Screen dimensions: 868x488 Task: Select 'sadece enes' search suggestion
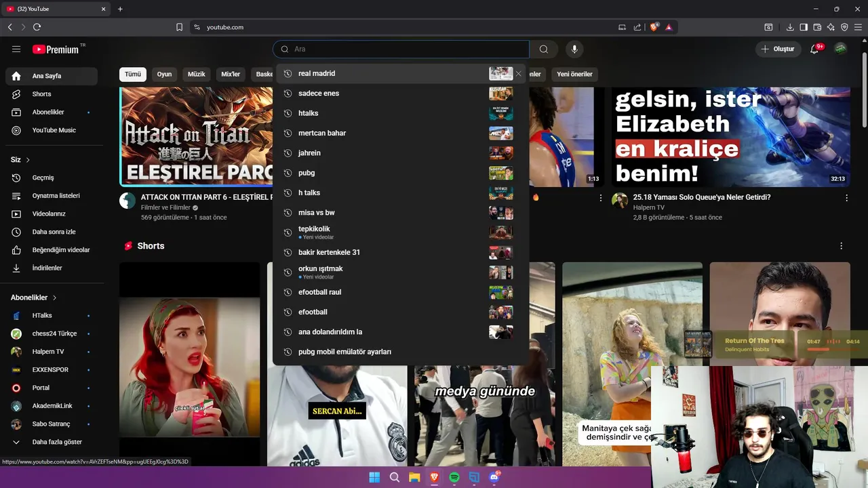pyautogui.click(x=401, y=94)
